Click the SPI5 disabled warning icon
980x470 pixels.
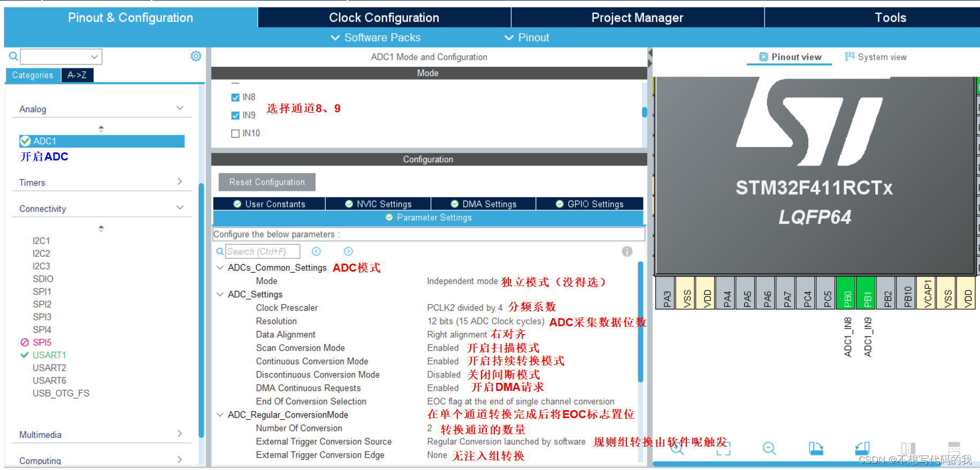tap(25, 342)
